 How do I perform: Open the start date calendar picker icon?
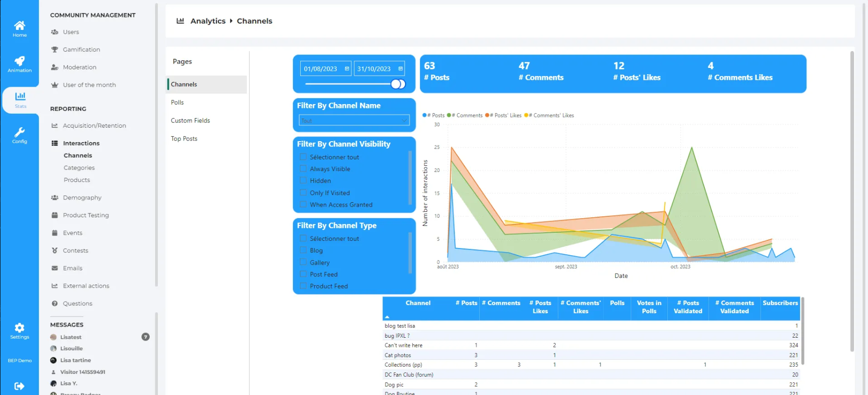tap(347, 69)
